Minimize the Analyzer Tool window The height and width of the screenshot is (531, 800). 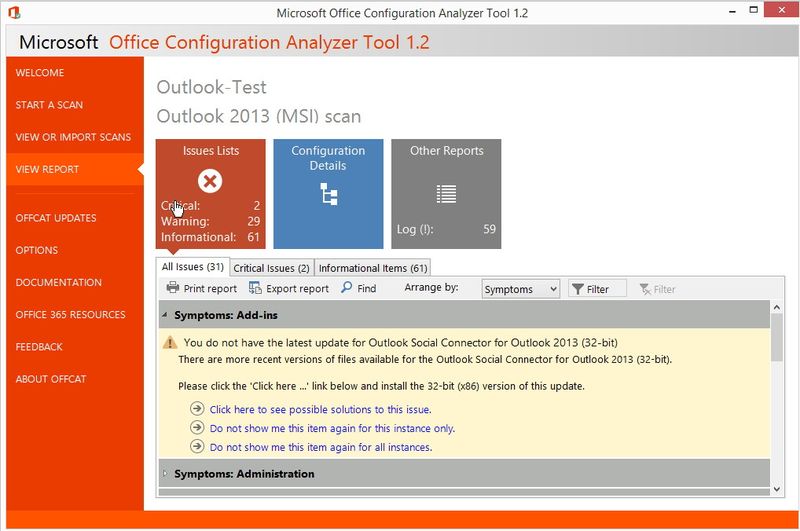click(732, 11)
